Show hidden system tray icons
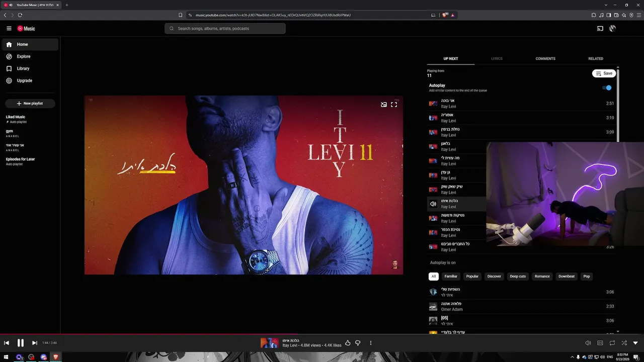644x362 pixels. tap(572, 357)
